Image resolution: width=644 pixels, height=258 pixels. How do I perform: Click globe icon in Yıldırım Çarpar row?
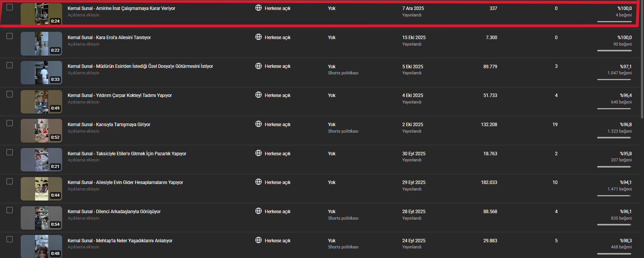point(259,95)
